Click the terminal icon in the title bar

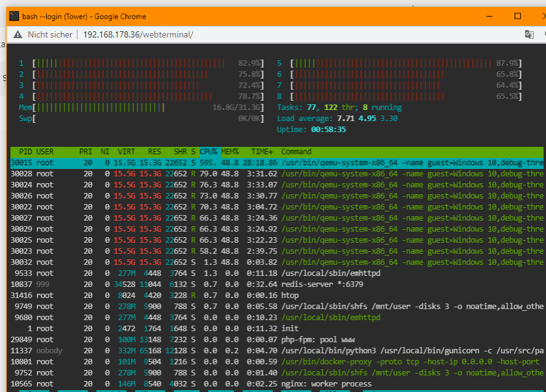(14, 17)
